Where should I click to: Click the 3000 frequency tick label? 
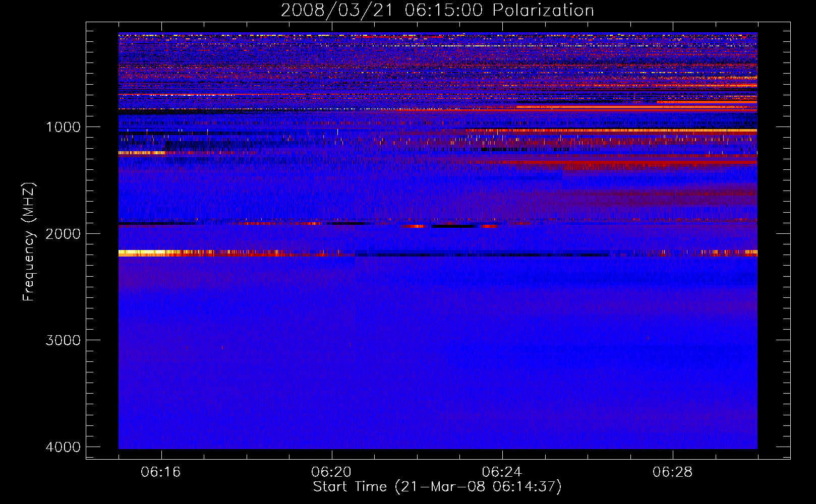(x=63, y=340)
